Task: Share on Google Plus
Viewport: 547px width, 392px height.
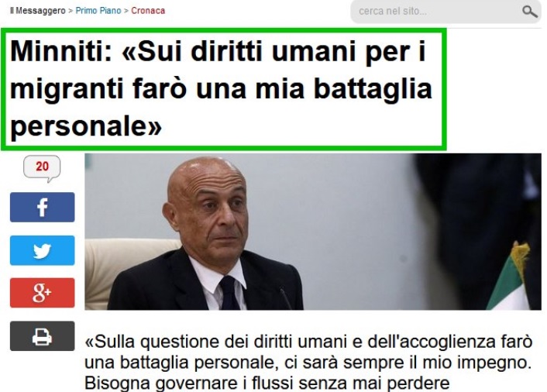Action: tap(42, 293)
